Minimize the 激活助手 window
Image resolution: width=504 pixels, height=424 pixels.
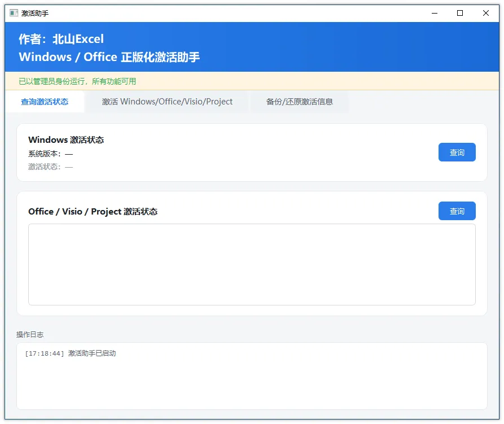[435, 13]
